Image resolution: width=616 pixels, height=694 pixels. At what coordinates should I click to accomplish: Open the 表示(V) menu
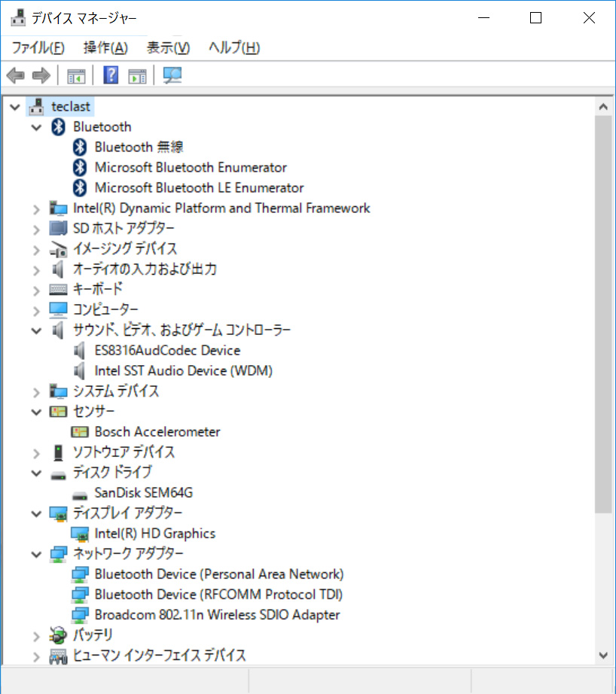pyautogui.click(x=167, y=47)
